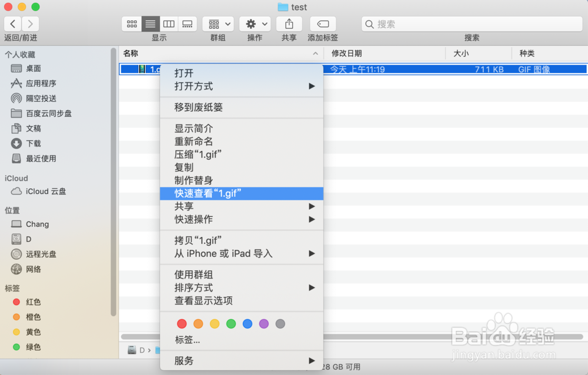Switch to column view in toolbar
Screen dimensions: 588x375
[169, 24]
